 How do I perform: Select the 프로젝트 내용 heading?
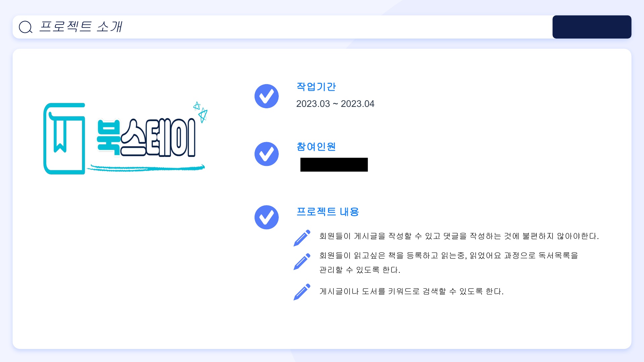pyautogui.click(x=328, y=212)
